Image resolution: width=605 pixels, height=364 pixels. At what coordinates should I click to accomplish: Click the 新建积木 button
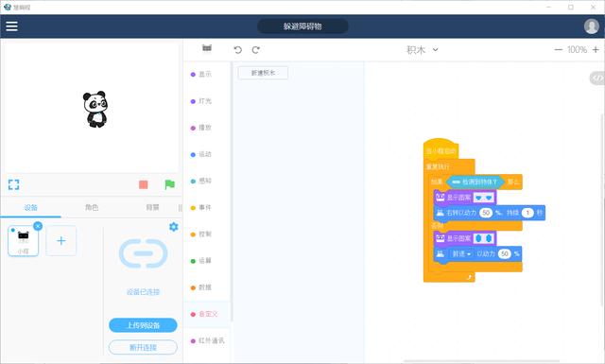(x=263, y=73)
